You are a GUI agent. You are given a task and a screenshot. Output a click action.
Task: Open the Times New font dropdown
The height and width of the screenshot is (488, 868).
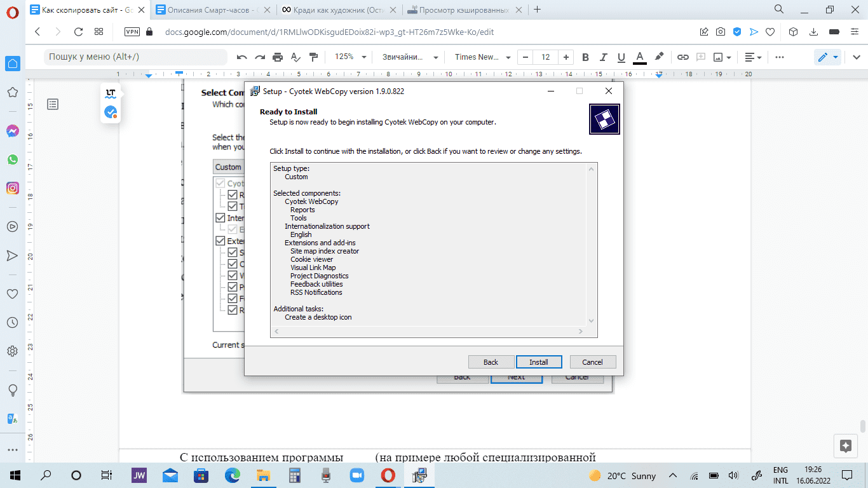pos(481,57)
